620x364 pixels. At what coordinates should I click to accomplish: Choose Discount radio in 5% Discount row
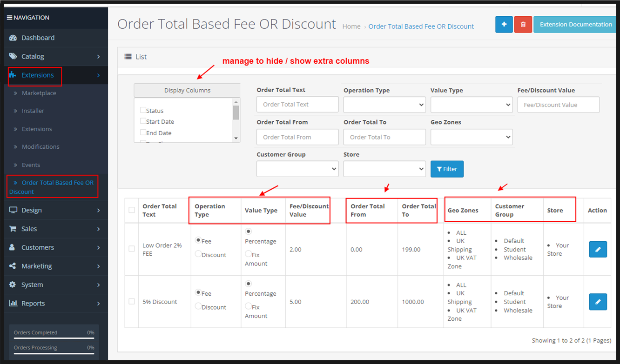198,306
